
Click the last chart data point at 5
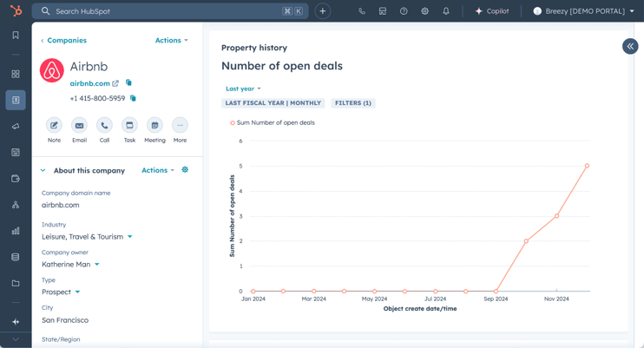pyautogui.click(x=587, y=166)
